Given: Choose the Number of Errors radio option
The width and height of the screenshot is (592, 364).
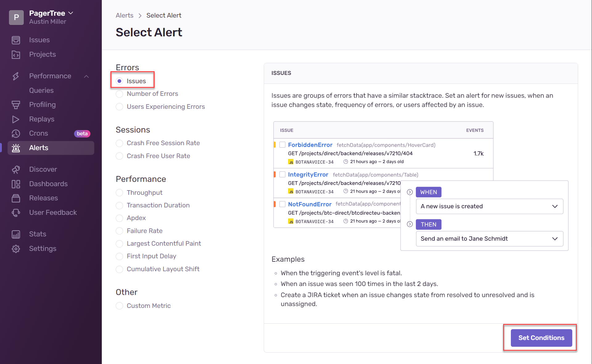Looking at the screenshot, I should pos(119,94).
